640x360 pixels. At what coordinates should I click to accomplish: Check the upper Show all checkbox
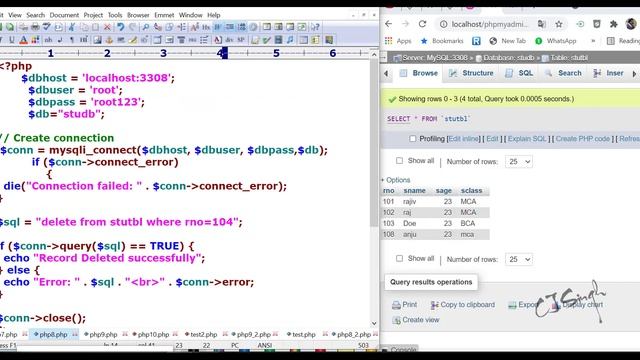click(x=399, y=161)
